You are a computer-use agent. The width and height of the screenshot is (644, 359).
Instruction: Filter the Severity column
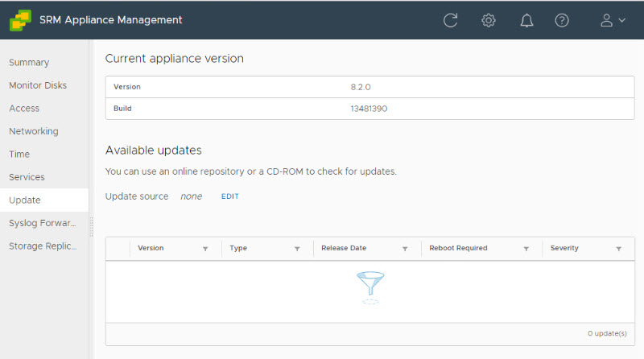coord(618,249)
